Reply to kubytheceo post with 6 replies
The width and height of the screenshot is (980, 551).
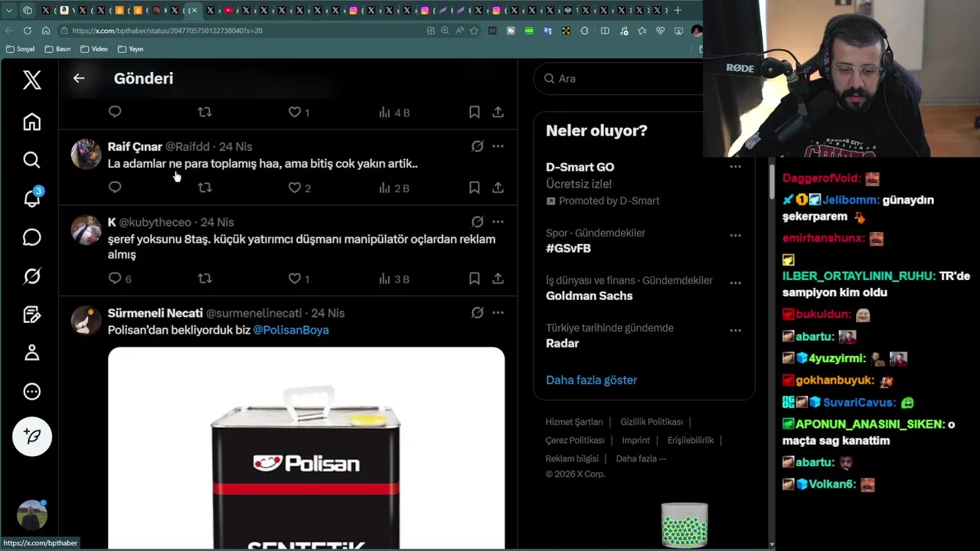pos(120,279)
